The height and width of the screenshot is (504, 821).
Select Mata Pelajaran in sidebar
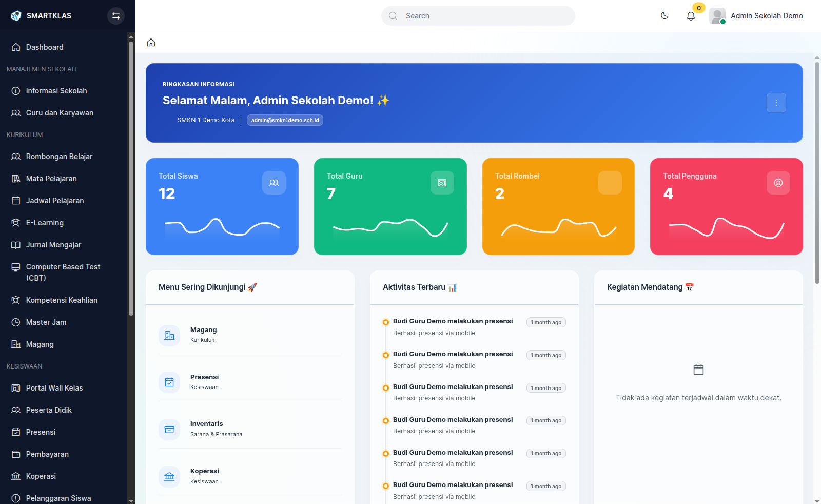click(64, 179)
